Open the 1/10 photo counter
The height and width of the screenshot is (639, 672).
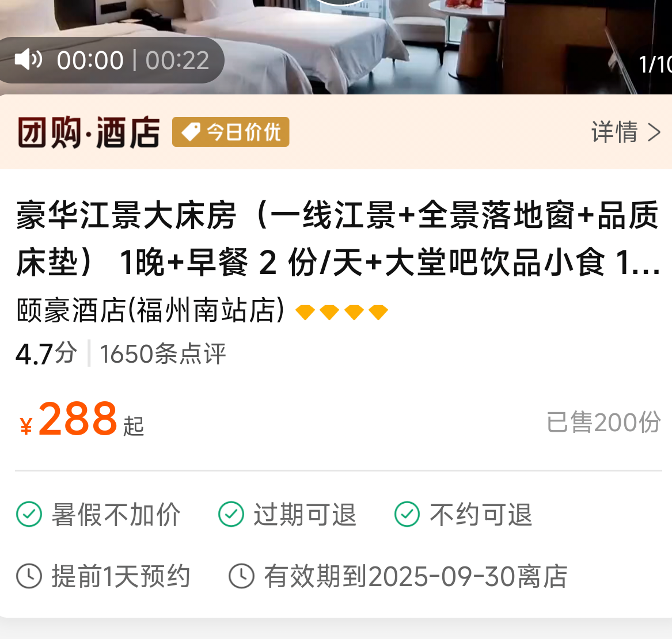pyautogui.click(x=655, y=64)
